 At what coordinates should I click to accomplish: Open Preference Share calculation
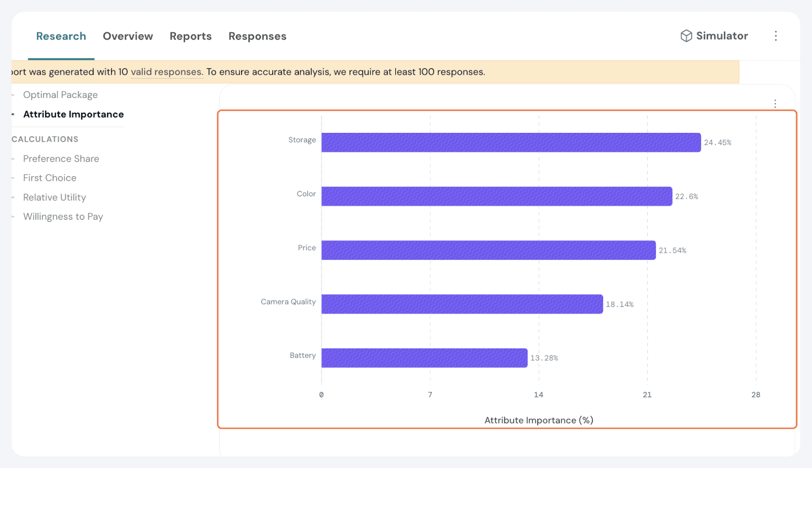click(61, 159)
